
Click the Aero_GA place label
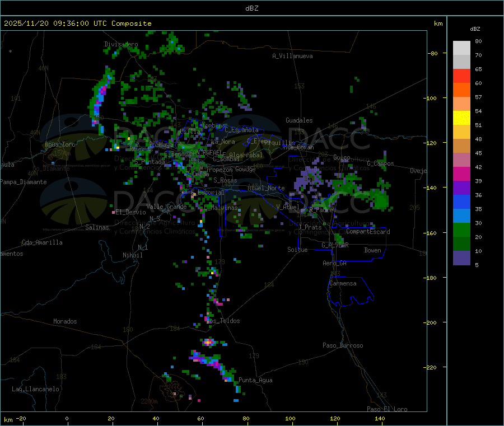[335, 263]
